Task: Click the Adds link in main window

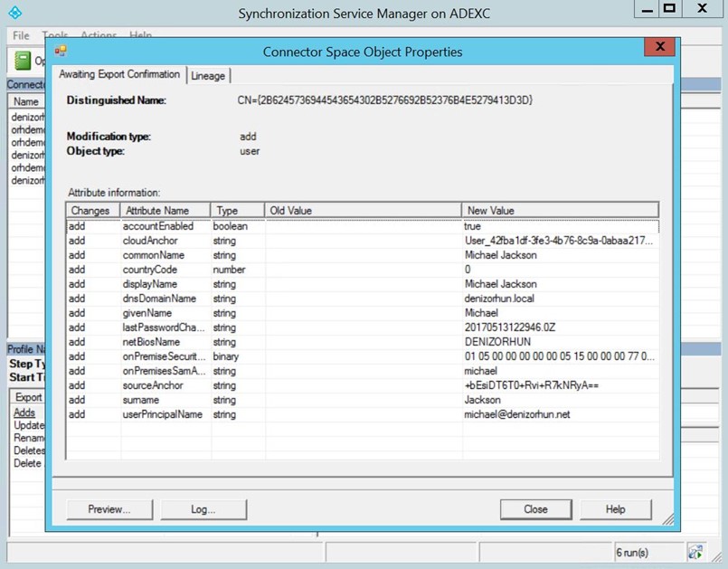Action: [24, 413]
